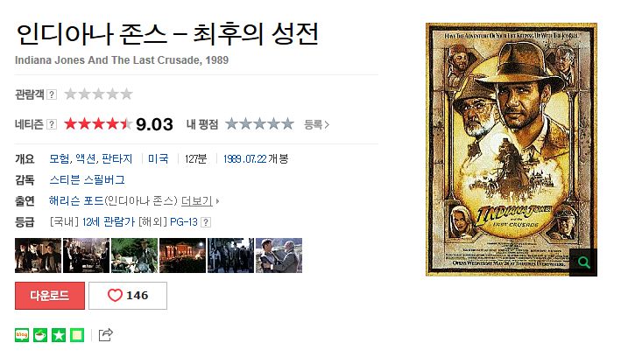This screenshot has height=364, width=621.
Task: Click the blog share icon
Action: tap(22, 335)
